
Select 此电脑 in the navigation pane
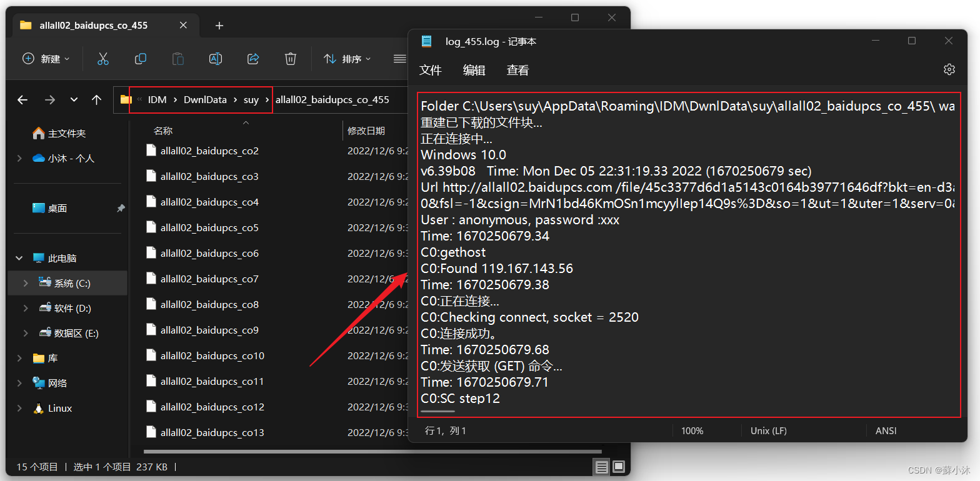point(62,258)
